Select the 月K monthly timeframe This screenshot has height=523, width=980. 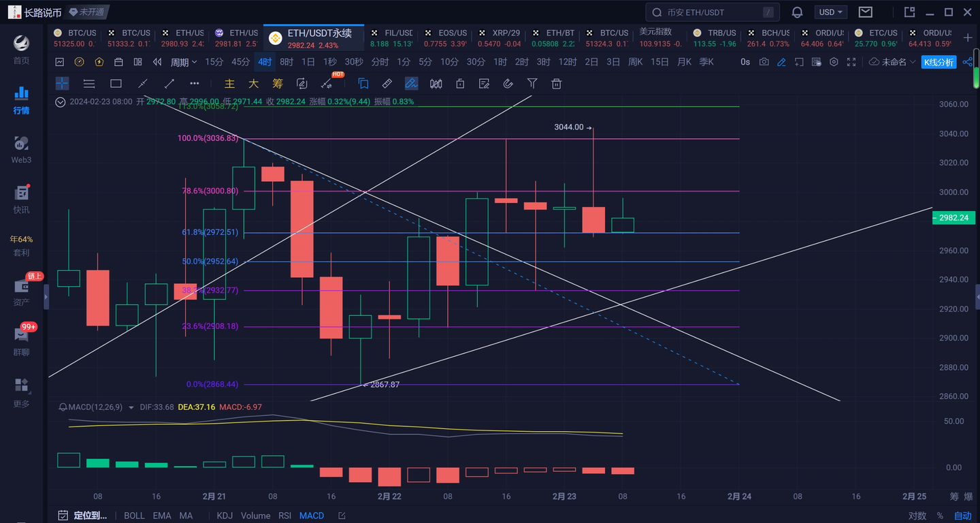685,62
